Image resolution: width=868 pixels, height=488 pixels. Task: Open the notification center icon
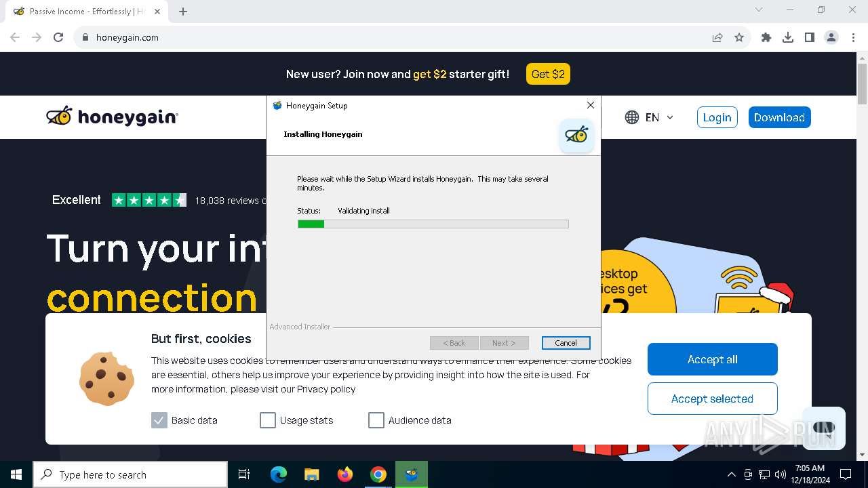coord(846,474)
